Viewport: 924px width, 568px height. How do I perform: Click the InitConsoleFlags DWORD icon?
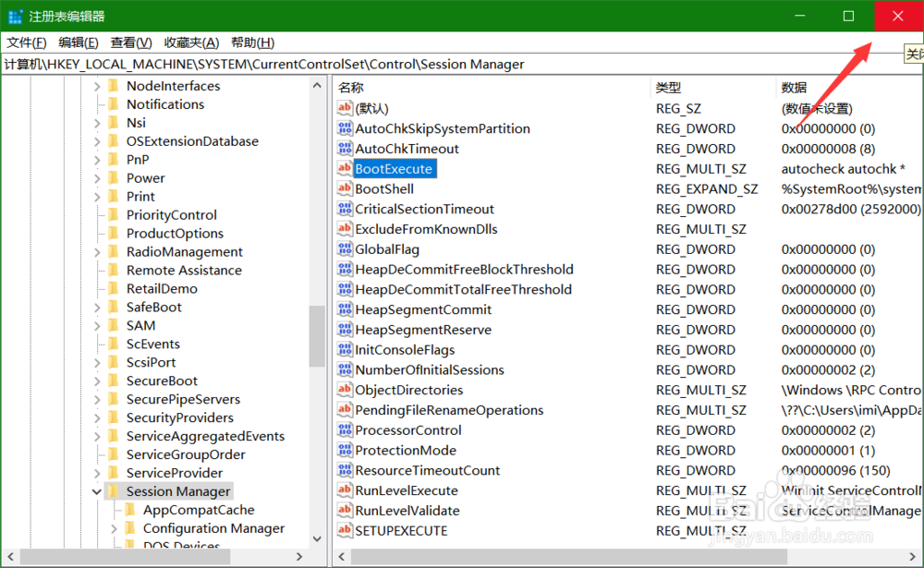(345, 349)
